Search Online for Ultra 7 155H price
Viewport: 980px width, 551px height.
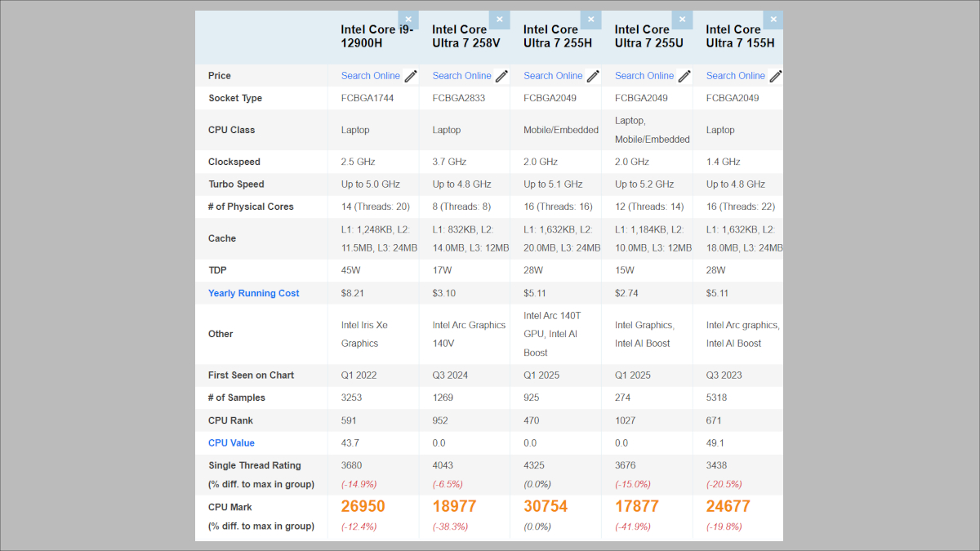pyautogui.click(x=735, y=75)
